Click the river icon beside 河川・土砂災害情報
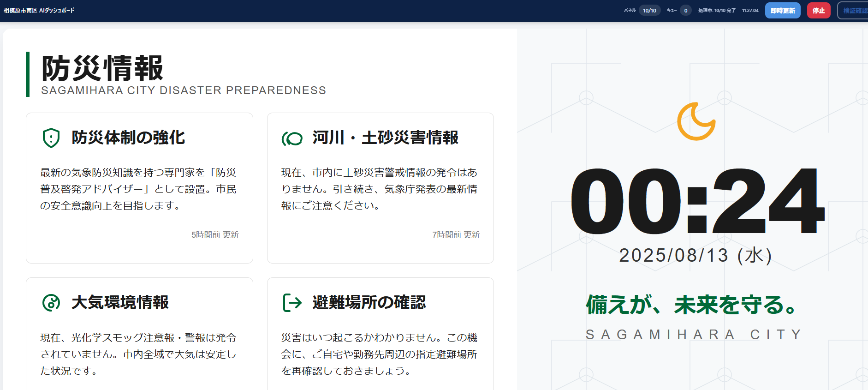This screenshot has width=868, height=390. click(292, 138)
